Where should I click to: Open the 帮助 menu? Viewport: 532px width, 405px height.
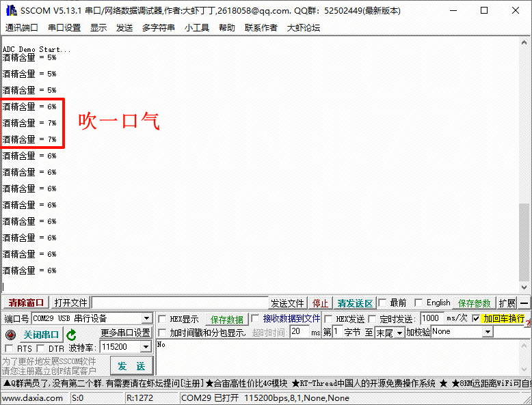[227, 27]
